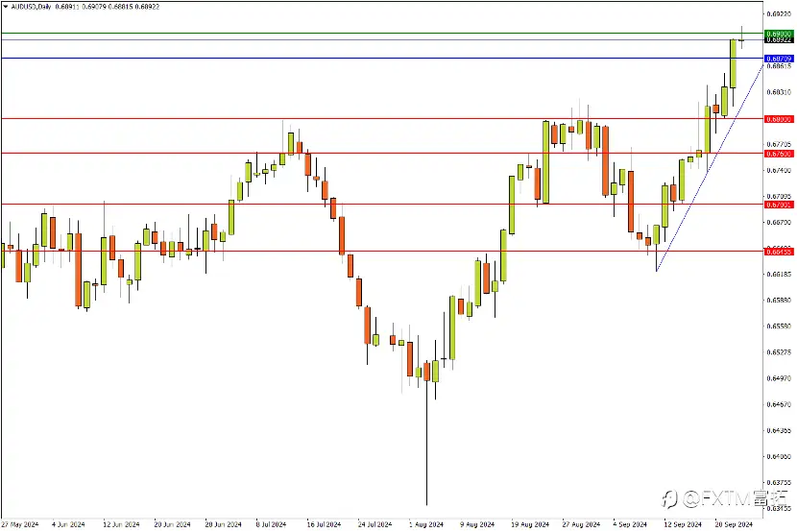797x532 pixels.
Task: Click the 0.64060 price scale label
Action: (779, 456)
